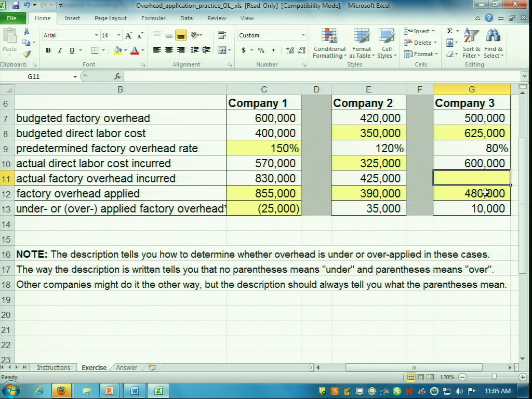Click the Format Painter brush icon

[x=26, y=54]
